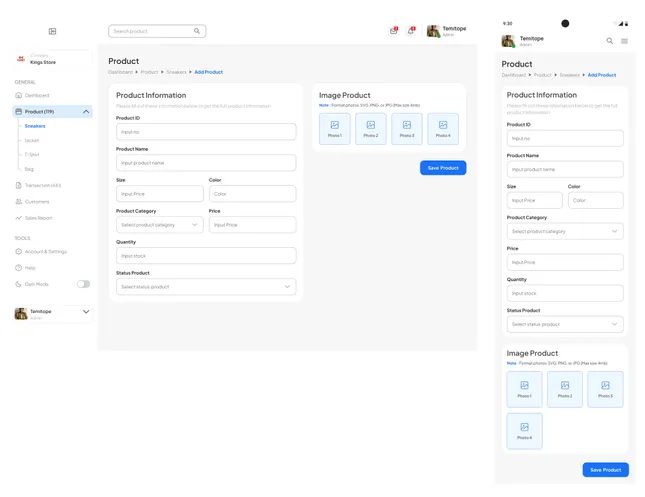
Task: Open the mobile hamburger menu
Action: tap(625, 41)
